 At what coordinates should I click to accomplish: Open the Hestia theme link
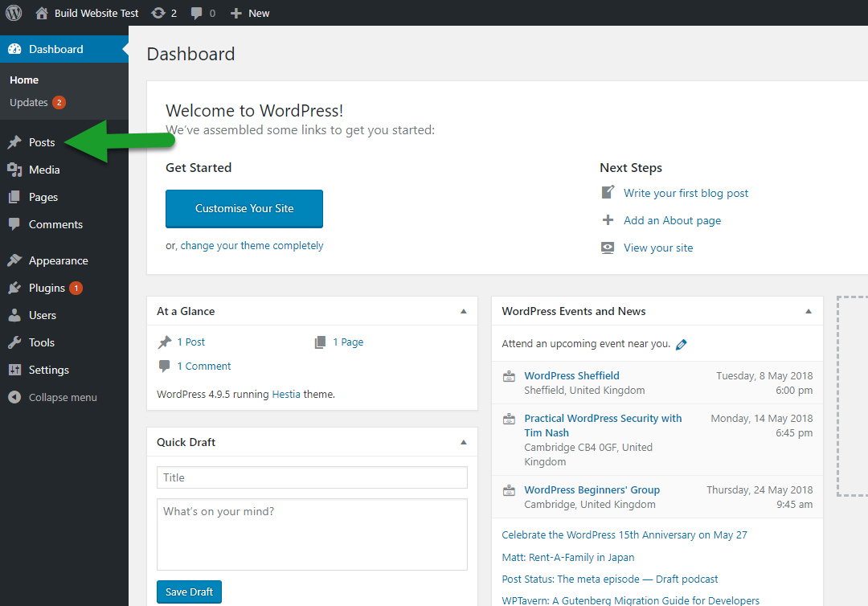click(286, 394)
